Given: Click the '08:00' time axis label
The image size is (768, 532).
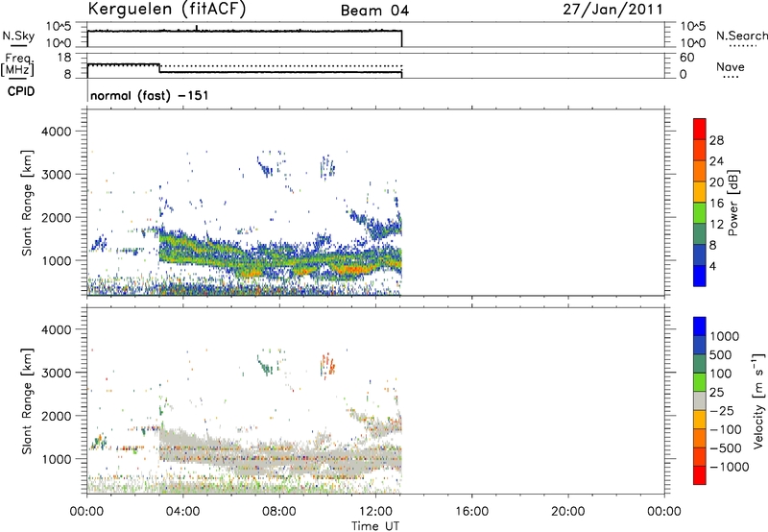Looking at the screenshot, I should pos(279,512).
